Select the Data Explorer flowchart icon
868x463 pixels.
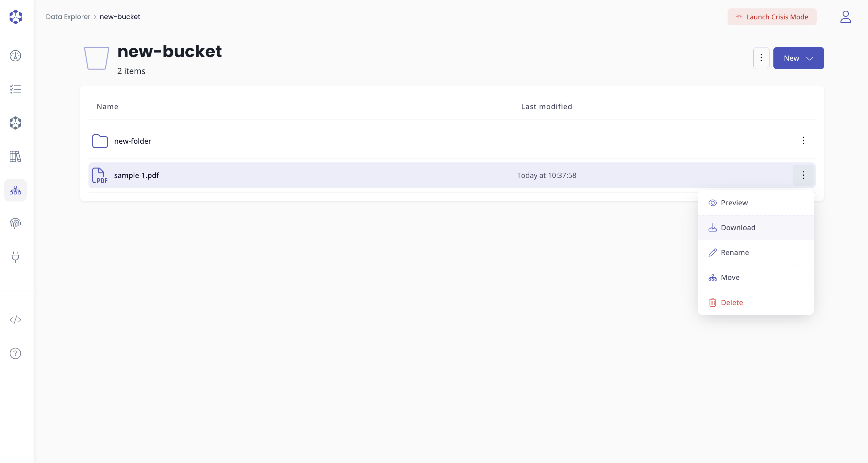[15, 190]
